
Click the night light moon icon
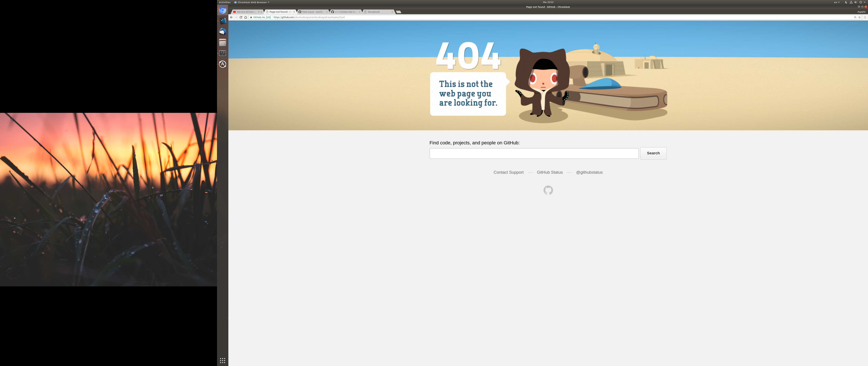coord(846,2)
